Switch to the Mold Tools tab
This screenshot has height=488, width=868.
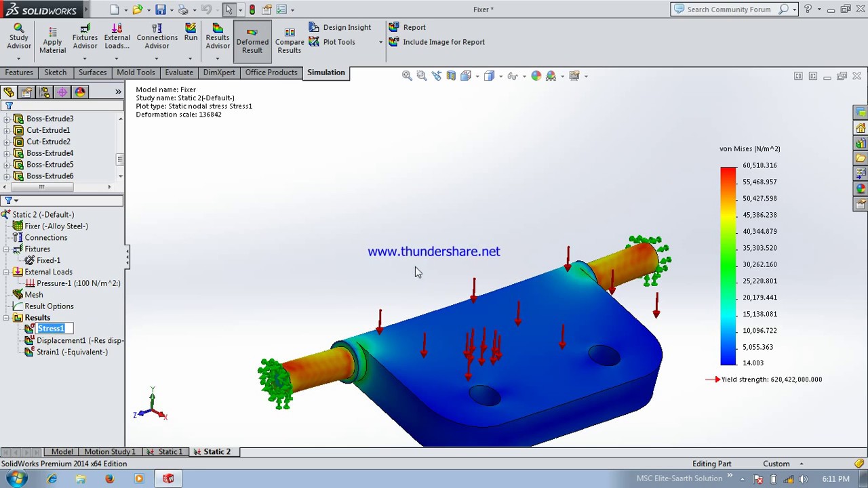coord(136,73)
